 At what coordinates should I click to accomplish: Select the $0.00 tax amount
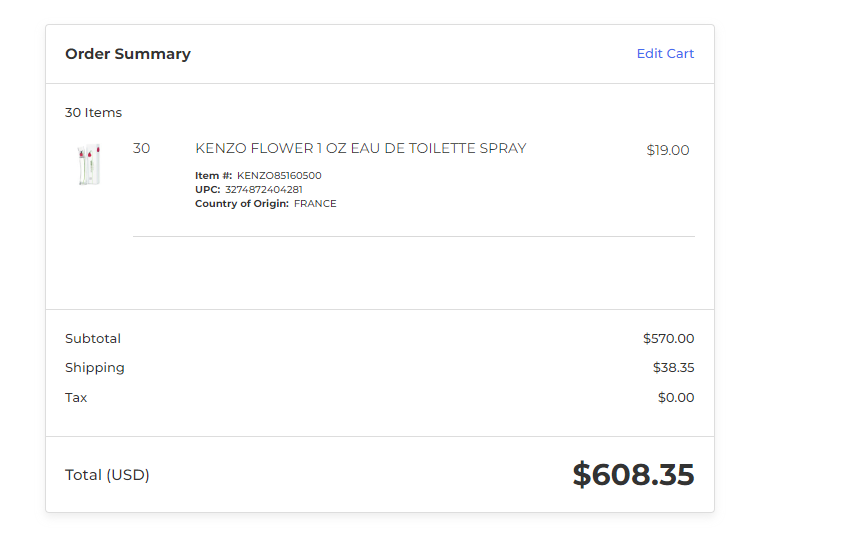click(x=676, y=398)
